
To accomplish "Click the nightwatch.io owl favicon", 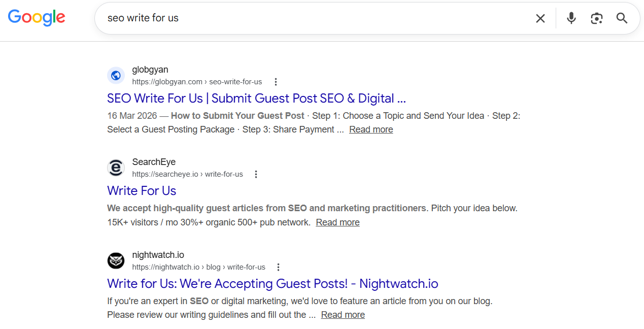I will tap(116, 261).
